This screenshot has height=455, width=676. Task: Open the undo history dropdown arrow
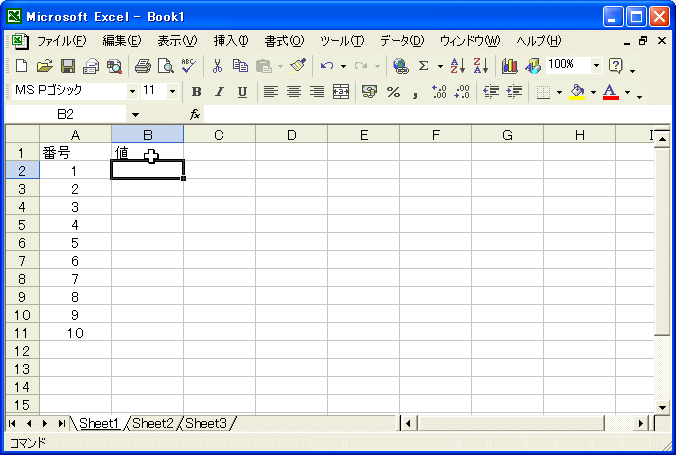pyautogui.click(x=344, y=66)
